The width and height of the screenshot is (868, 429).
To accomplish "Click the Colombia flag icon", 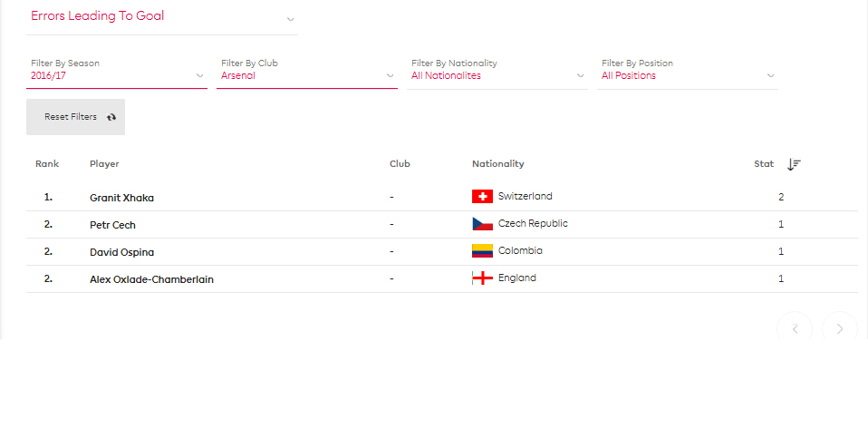I will 482,251.
